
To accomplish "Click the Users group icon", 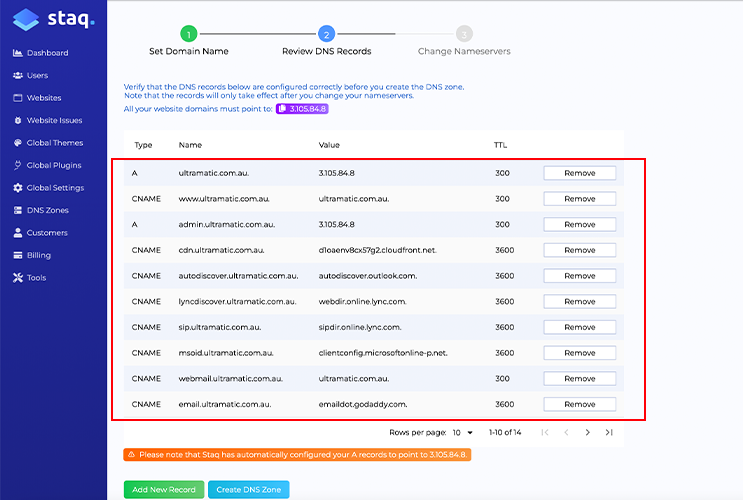I will (x=18, y=75).
